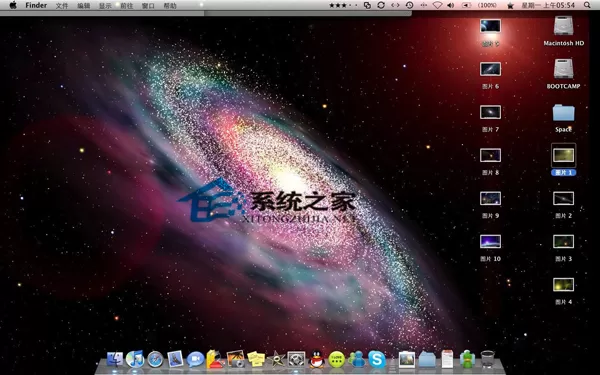Open the Finder menu
Screen dimensions: 600x375
coord(36,5)
